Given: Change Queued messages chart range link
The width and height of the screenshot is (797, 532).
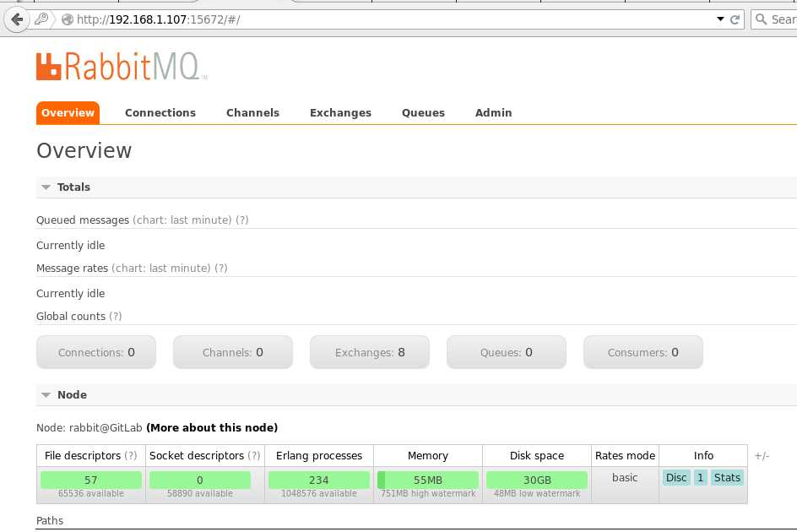Looking at the screenshot, I should point(182,220).
